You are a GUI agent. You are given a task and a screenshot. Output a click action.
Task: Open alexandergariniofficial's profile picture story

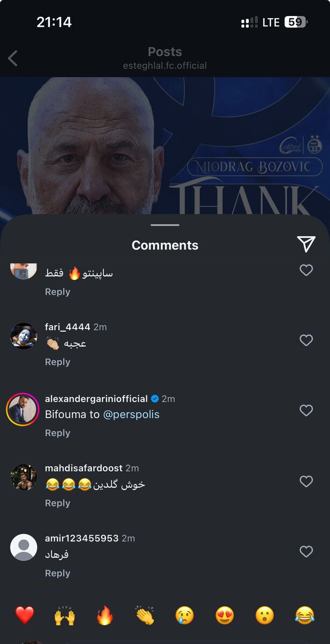pos(23,411)
